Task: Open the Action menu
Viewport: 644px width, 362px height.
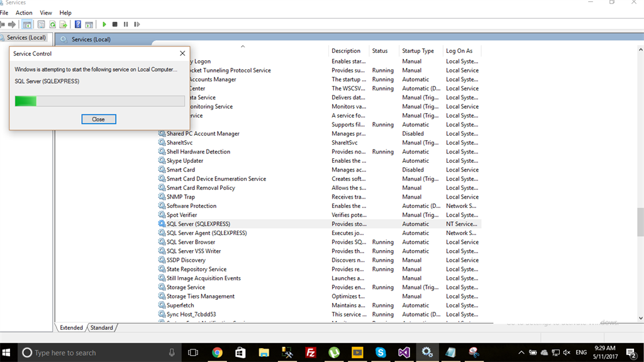Action: click(24, 13)
